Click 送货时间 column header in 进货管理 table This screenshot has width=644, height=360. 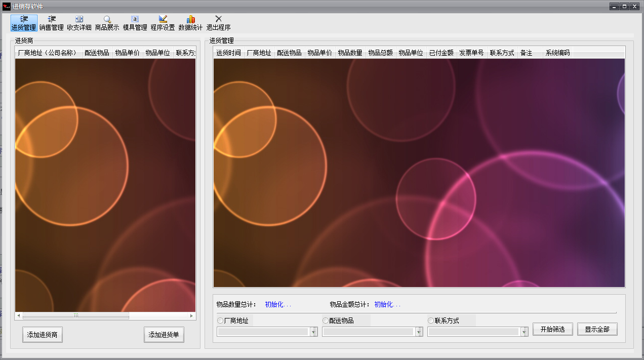pos(229,53)
